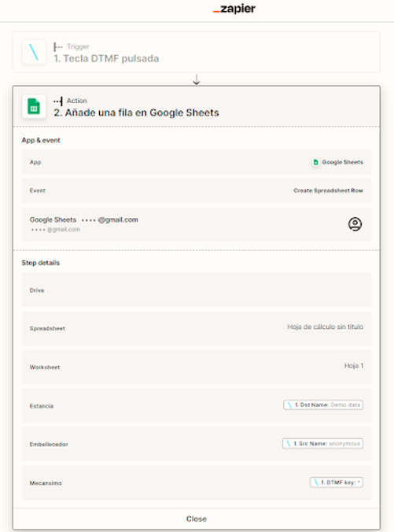Click the empty Drive field row
This screenshot has height=532, width=394.
tap(197, 290)
